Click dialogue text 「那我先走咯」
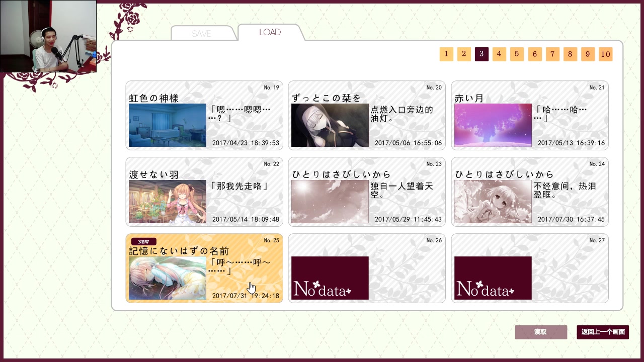This screenshot has width=644, height=362. tap(239, 186)
